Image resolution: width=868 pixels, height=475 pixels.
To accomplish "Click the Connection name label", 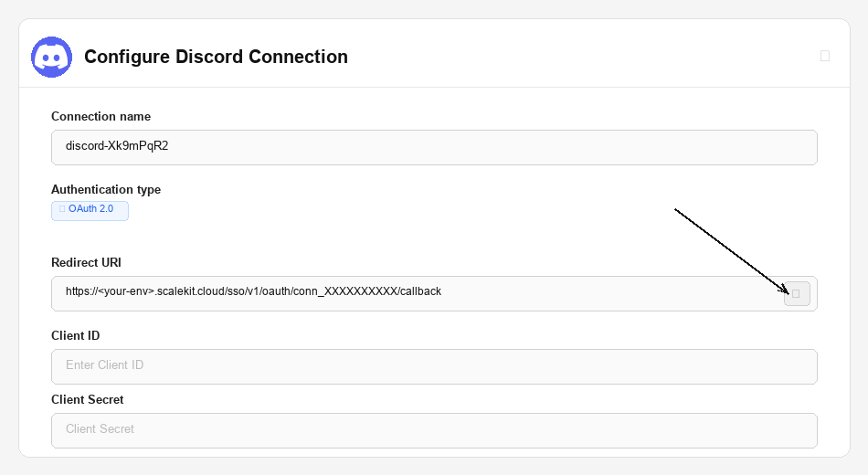I will 101,116.
